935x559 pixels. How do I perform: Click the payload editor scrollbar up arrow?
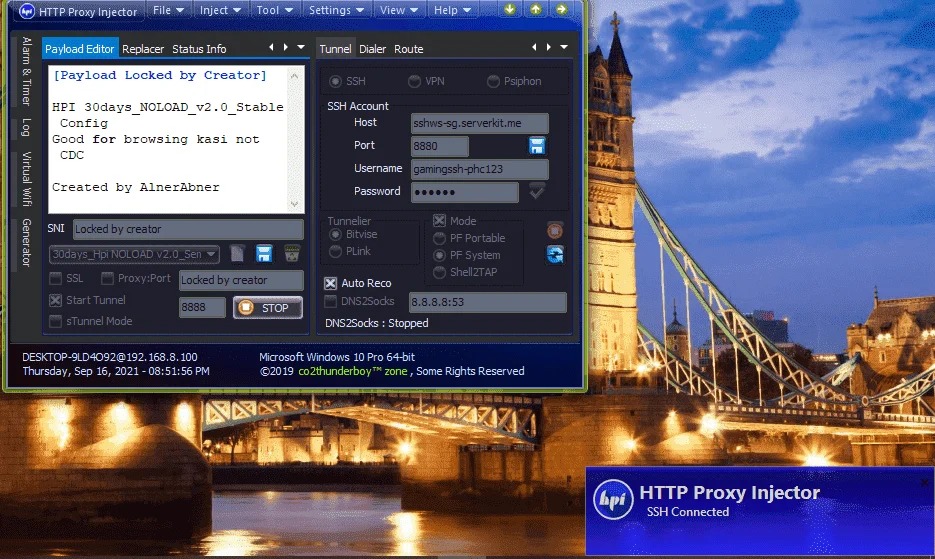295,76
